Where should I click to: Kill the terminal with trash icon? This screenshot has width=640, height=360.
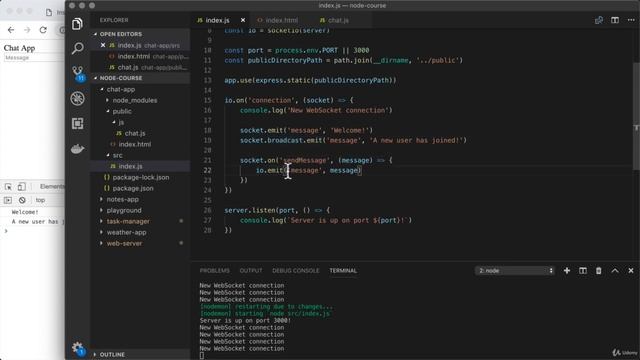click(598, 271)
